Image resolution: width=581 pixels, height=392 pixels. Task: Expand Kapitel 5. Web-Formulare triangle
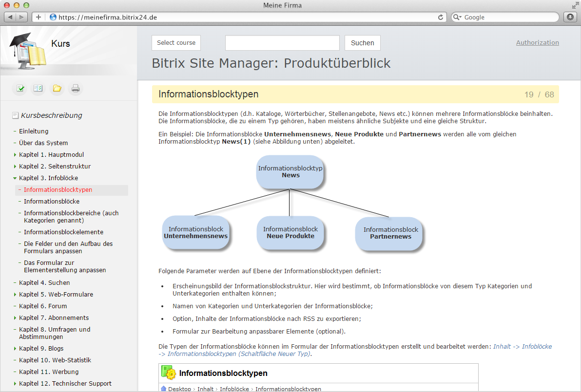coord(15,294)
